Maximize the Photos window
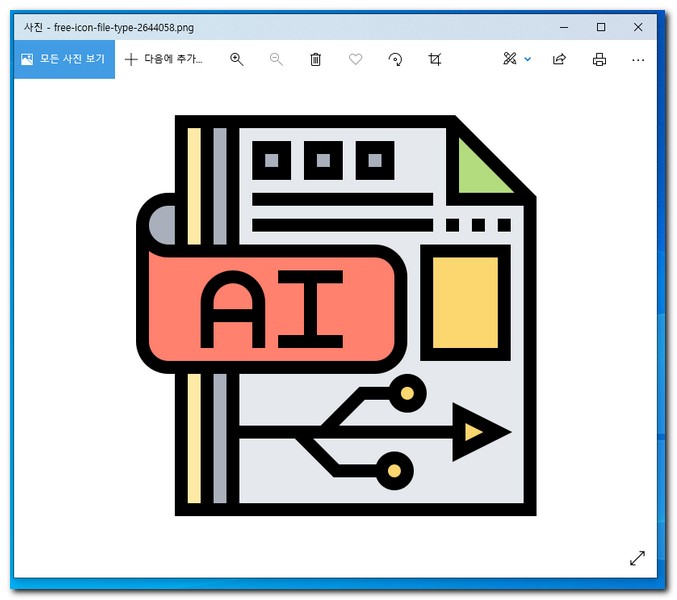This screenshot has height=600, width=677. click(601, 27)
